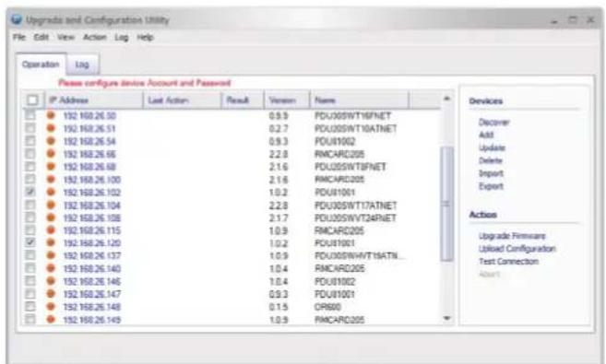The width and height of the screenshot is (606, 364).
Task: Click the orange status icon for 192.168.26.137
Action: point(51,255)
